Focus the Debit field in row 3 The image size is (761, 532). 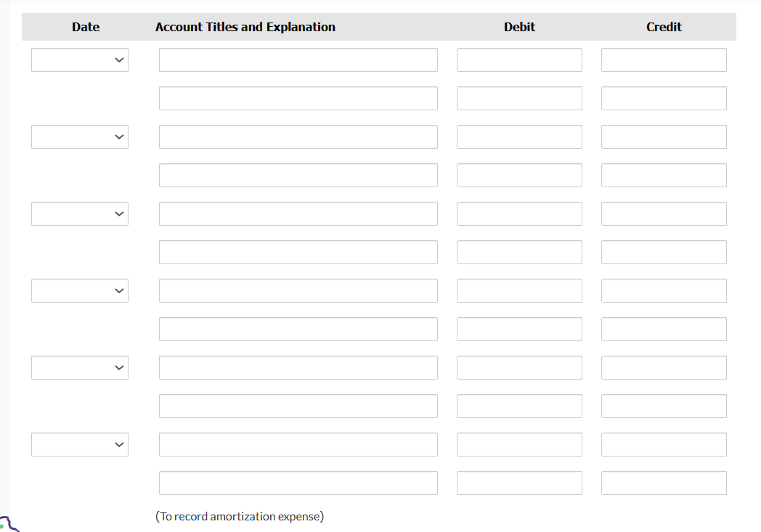[x=519, y=136]
